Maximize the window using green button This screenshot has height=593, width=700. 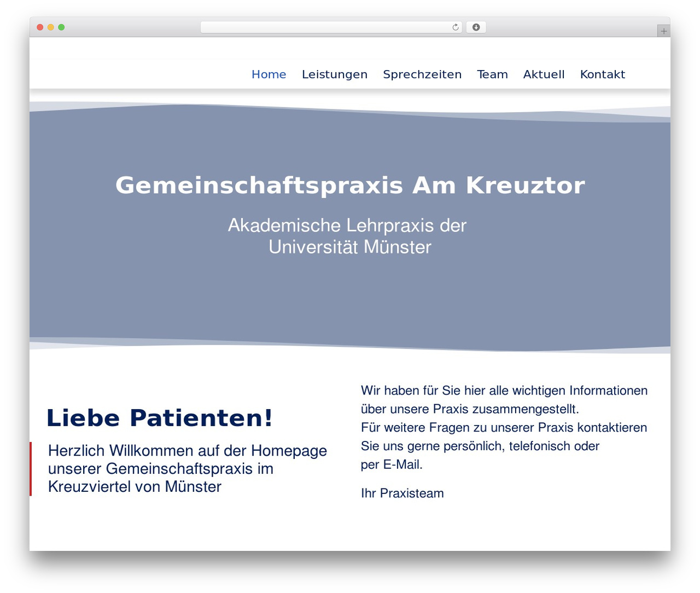point(61,27)
